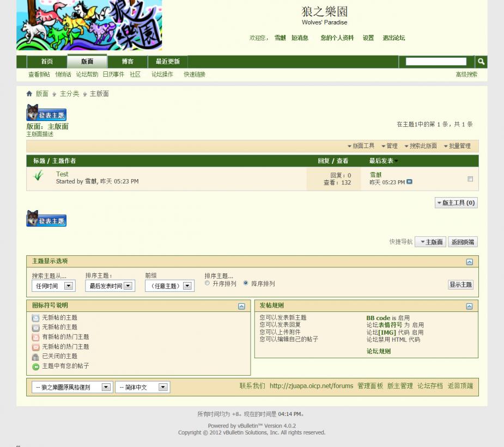504x447 pixels.
Task: Open the 首页 tab
Action: pyautogui.click(x=47, y=62)
